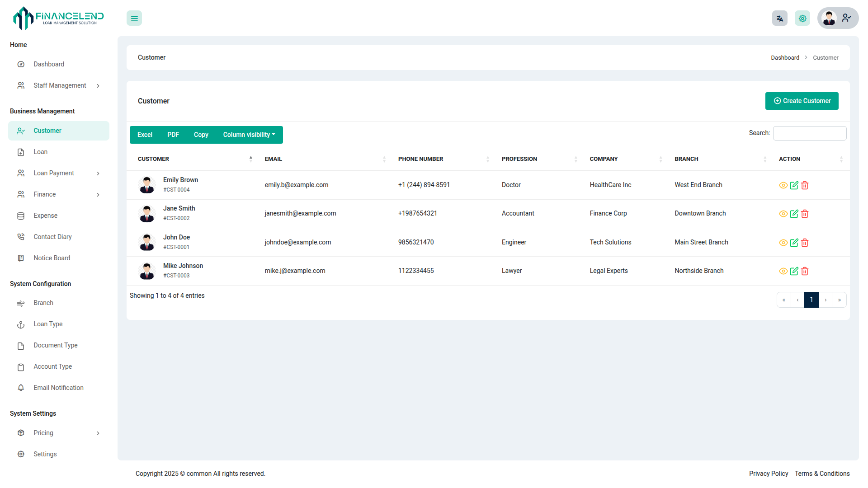Viewport: 868px width, 488px height.
Task: Click the hamburger menu toggle icon
Action: click(134, 19)
